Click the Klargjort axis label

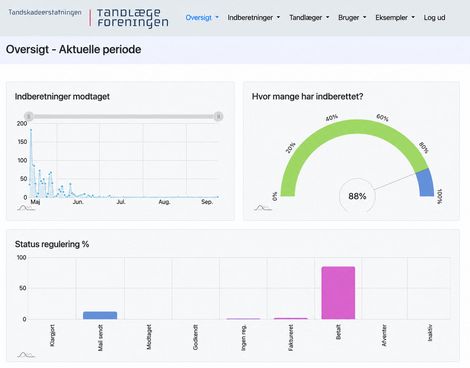(x=52, y=335)
